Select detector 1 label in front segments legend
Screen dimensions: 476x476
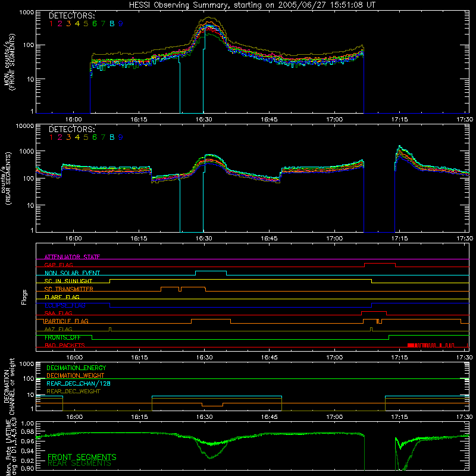(51, 24)
